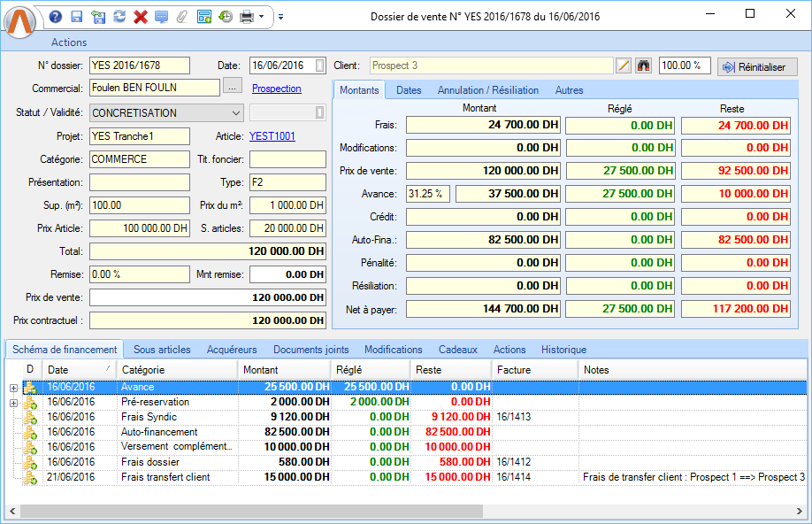Switch to the Dates tab
The image size is (812, 524).
pyautogui.click(x=409, y=90)
